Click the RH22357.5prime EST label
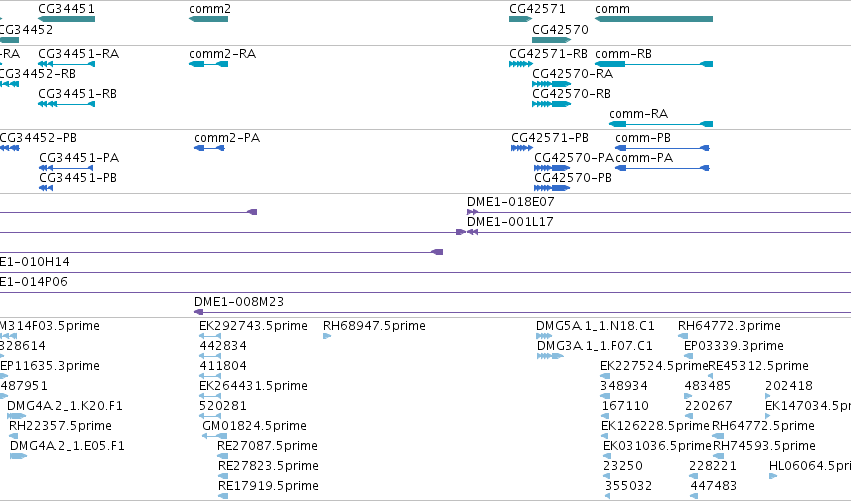The height and width of the screenshot is (501, 851). point(60,426)
